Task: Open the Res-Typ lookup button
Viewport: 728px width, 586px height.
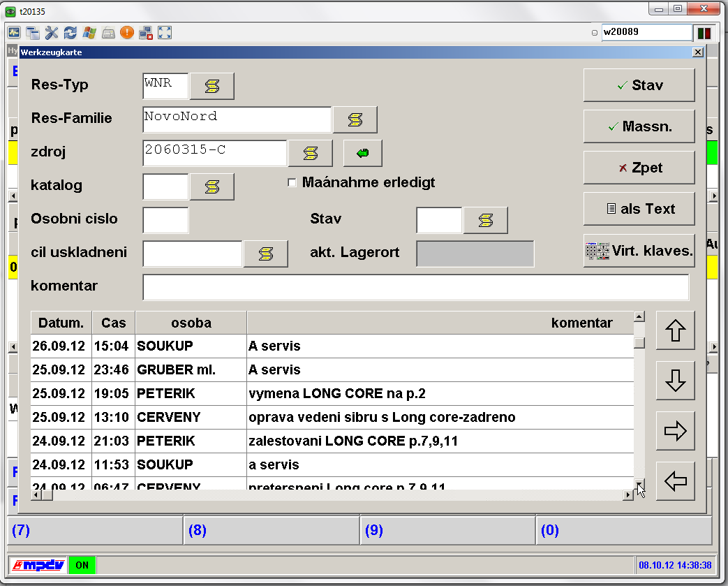Action: (212, 86)
